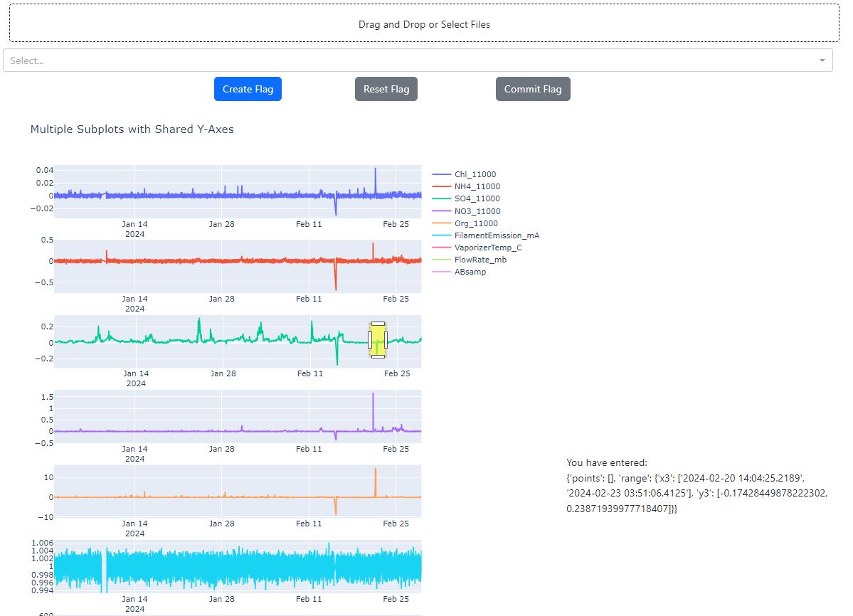Toggle Chl_11000 trace in legend
This screenshot has width=853, height=616.
pos(475,174)
